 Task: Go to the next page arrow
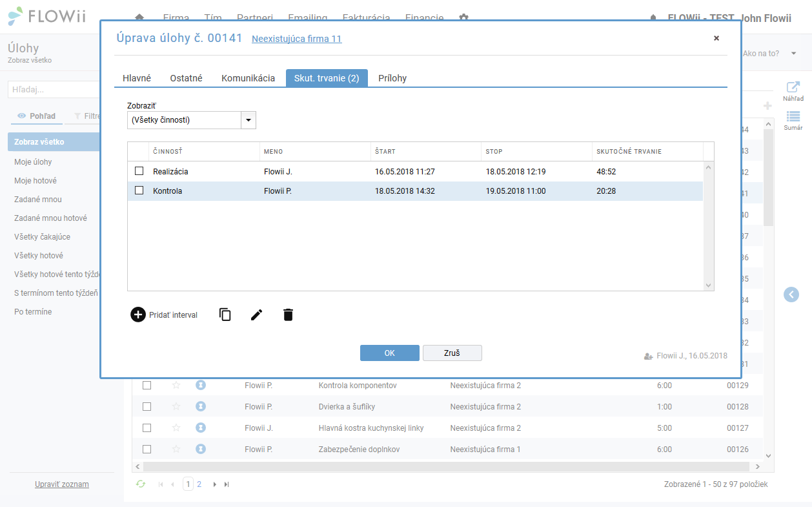[215, 484]
